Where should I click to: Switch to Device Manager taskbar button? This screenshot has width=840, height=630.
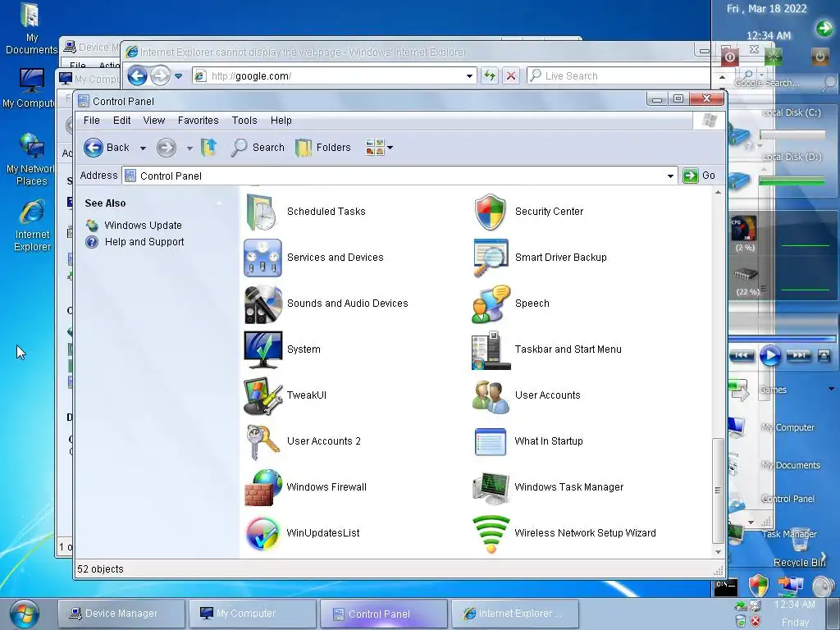[x=121, y=614]
